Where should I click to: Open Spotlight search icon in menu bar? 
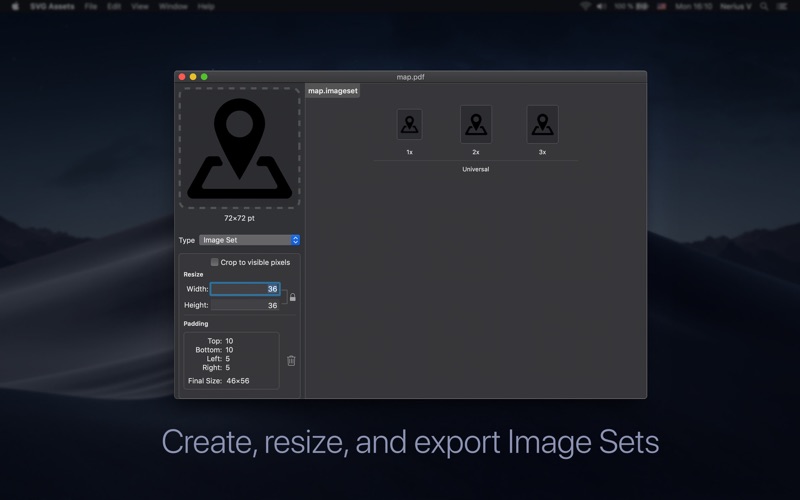point(764,6)
